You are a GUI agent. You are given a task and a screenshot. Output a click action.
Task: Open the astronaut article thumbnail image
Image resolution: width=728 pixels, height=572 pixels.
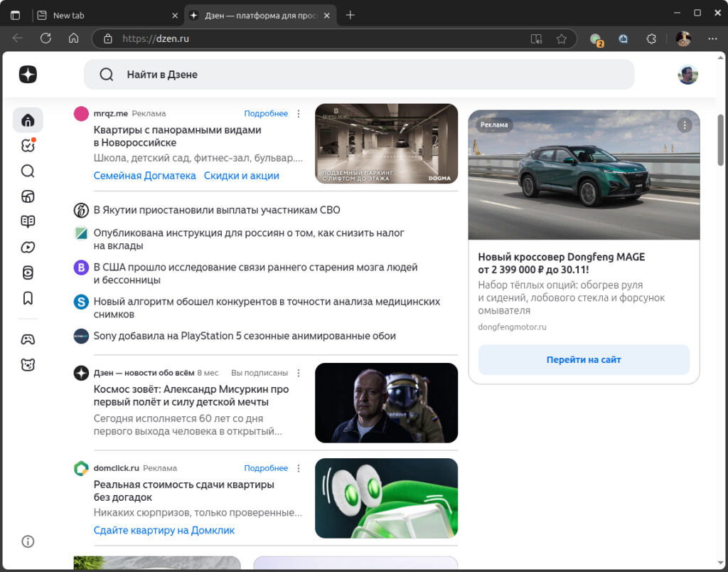point(386,403)
